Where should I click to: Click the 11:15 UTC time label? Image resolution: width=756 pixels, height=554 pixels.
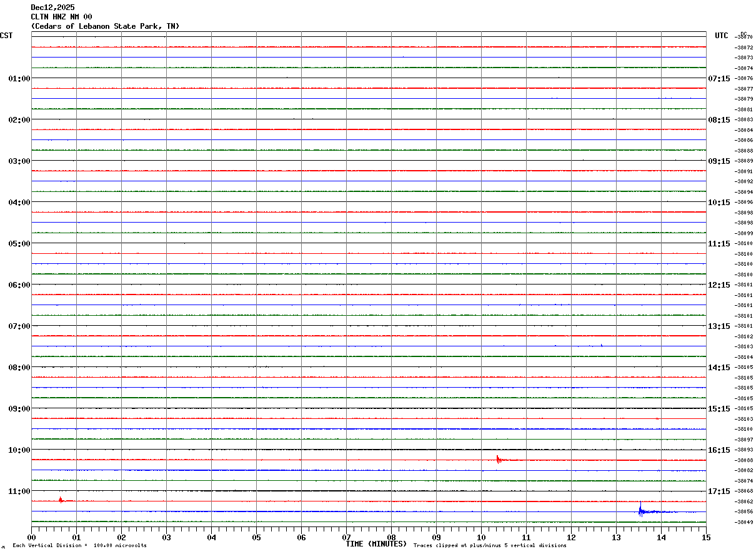pos(719,243)
